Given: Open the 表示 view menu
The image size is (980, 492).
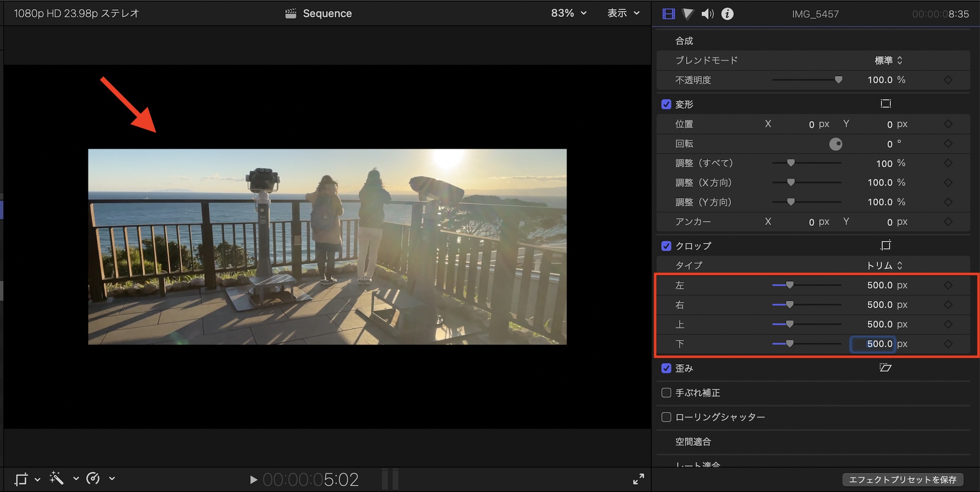Looking at the screenshot, I should (x=623, y=13).
